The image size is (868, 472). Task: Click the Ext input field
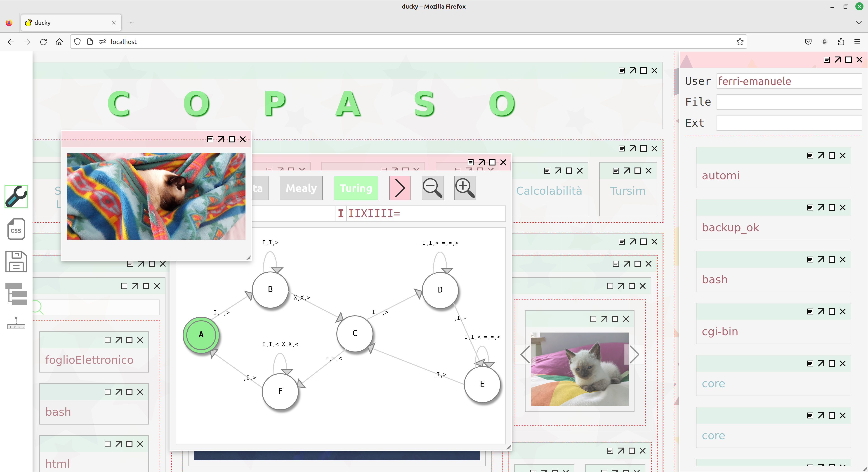(789, 123)
